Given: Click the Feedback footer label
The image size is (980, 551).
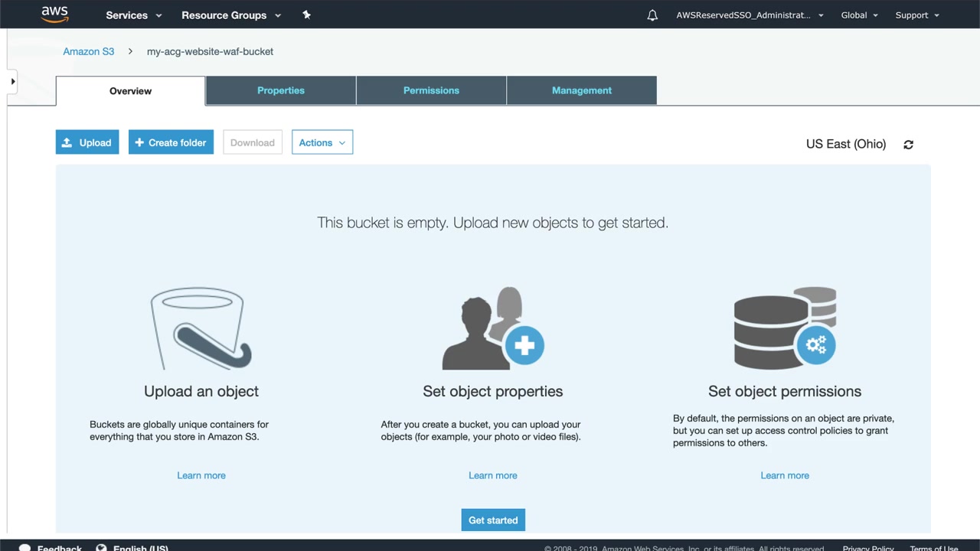Looking at the screenshot, I should click(60, 548).
